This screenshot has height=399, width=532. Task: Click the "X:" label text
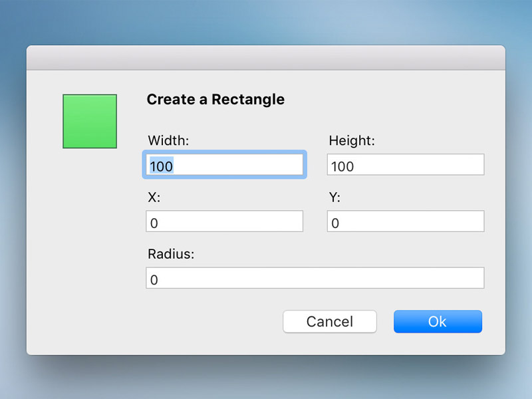click(x=154, y=197)
